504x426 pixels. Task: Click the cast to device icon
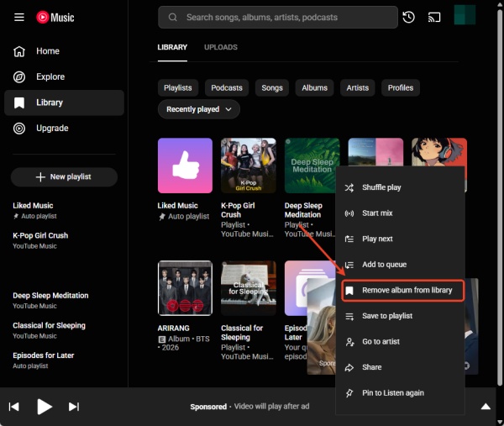click(x=434, y=17)
